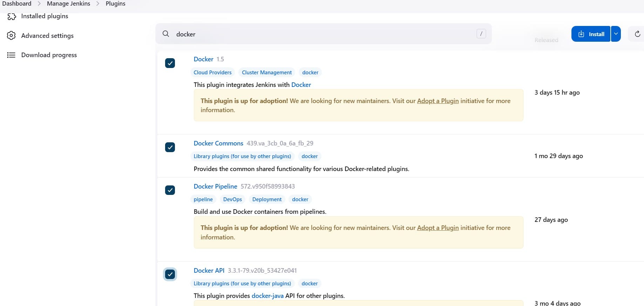Click version text 3.3.1-79.v20b_53427e041
This screenshot has height=306, width=644.
[x=262, y=271]
